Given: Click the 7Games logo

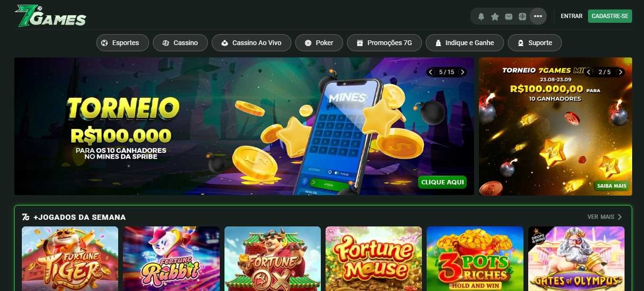Looking at the screenshot, I should tap(50, 16).
